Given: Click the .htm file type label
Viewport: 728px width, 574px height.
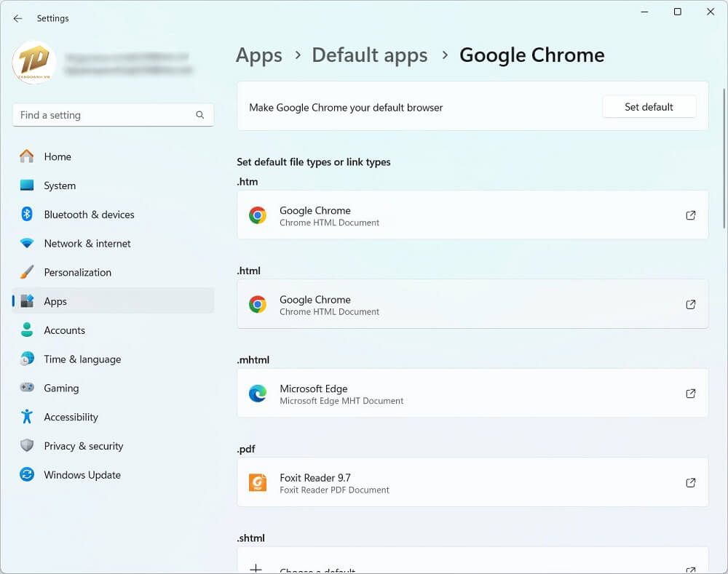Looking at the screenshot, I should (x=247, y=181).
